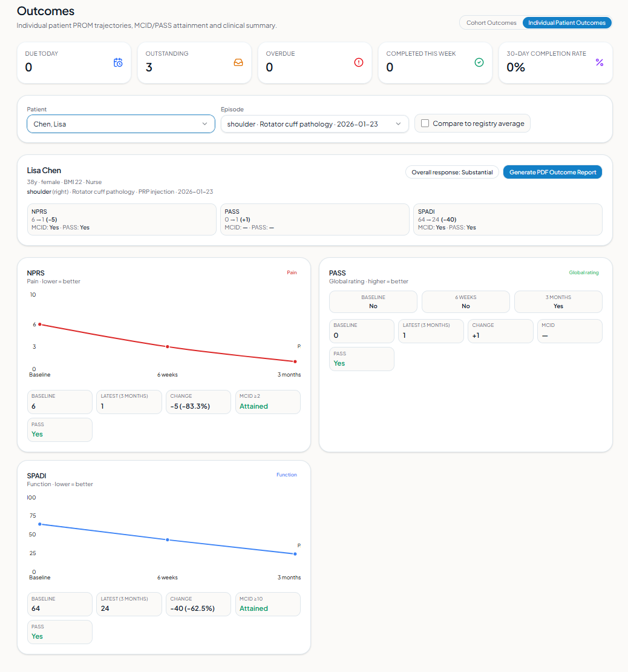Click NPRS 6 weeks data point on chart

coord(168,347)
